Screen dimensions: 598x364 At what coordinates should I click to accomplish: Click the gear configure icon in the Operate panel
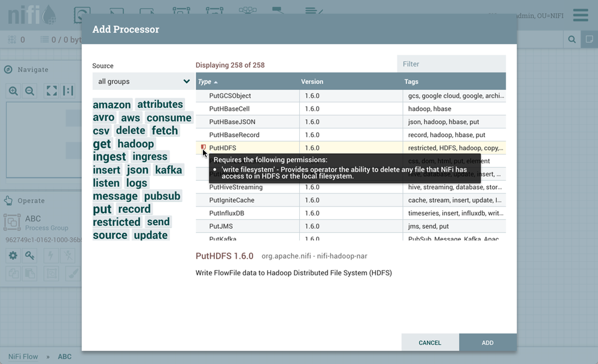[13, 255]
